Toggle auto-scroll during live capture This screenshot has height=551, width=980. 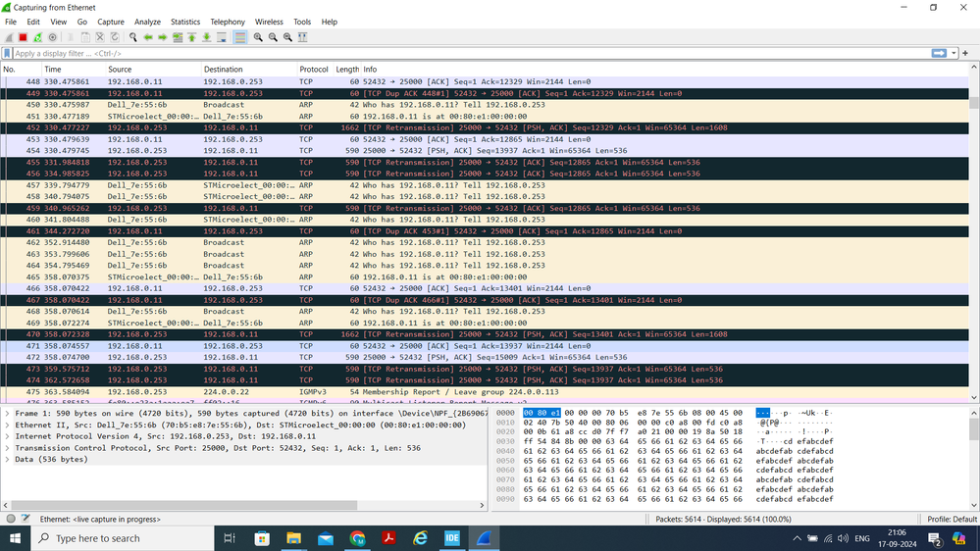point(222,37)
